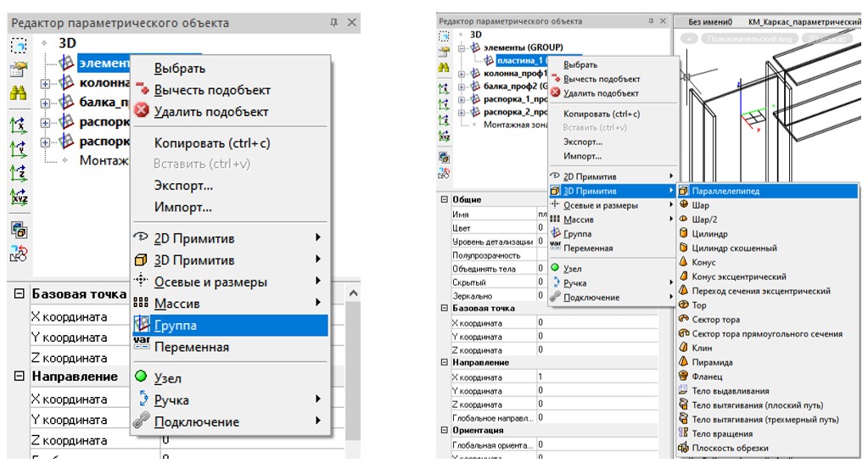Collapse the Общие properties section
This screenshot has height=469, width=868.
tap(444, 199)
